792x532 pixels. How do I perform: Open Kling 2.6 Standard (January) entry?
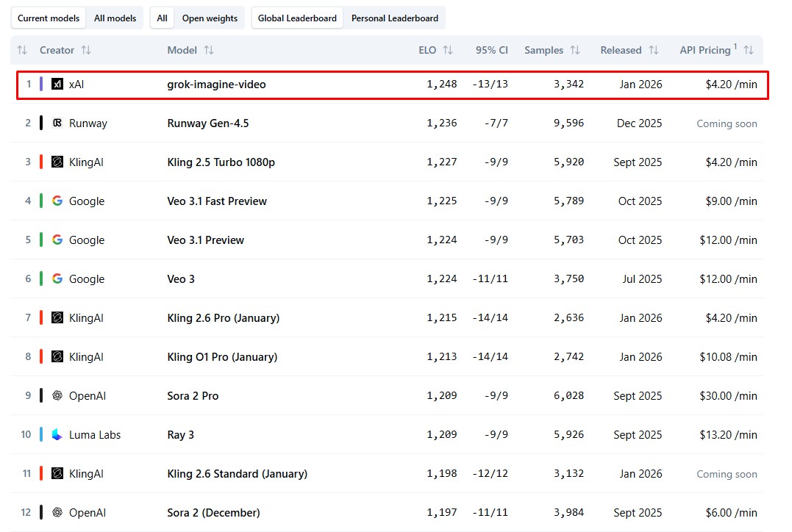238,474
